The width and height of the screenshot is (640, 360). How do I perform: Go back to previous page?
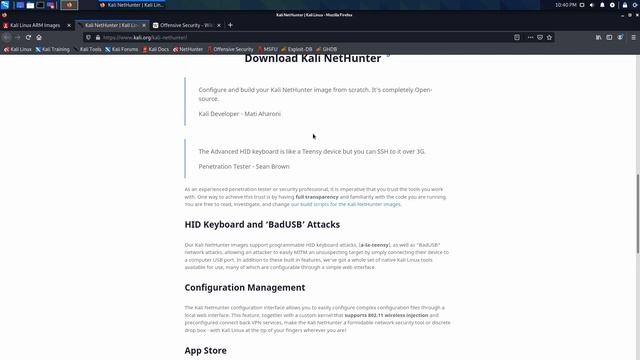[7, 37]
